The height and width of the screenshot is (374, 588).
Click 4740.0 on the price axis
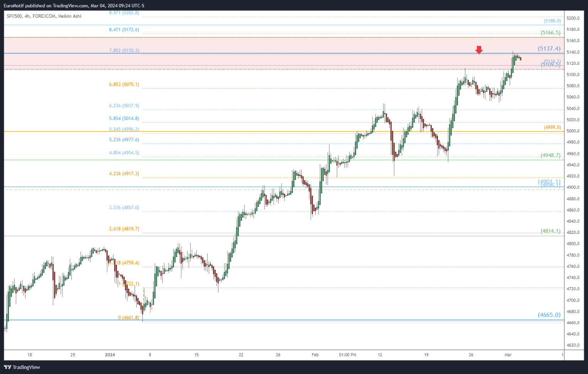point(573,278)
